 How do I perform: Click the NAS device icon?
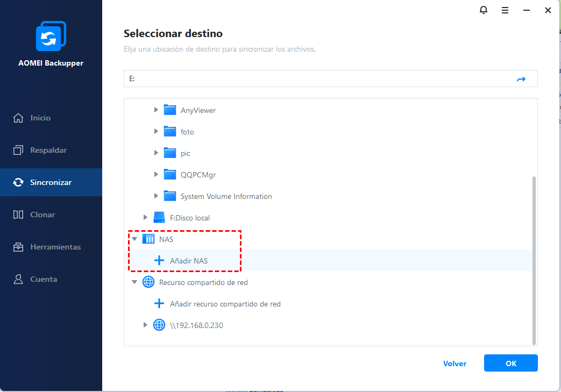[x=148, y=239]
